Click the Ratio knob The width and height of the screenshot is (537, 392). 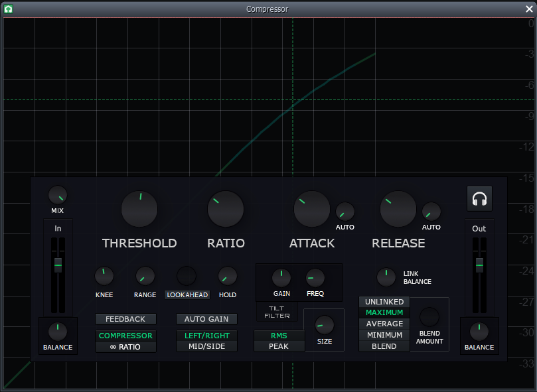(226, 209)
